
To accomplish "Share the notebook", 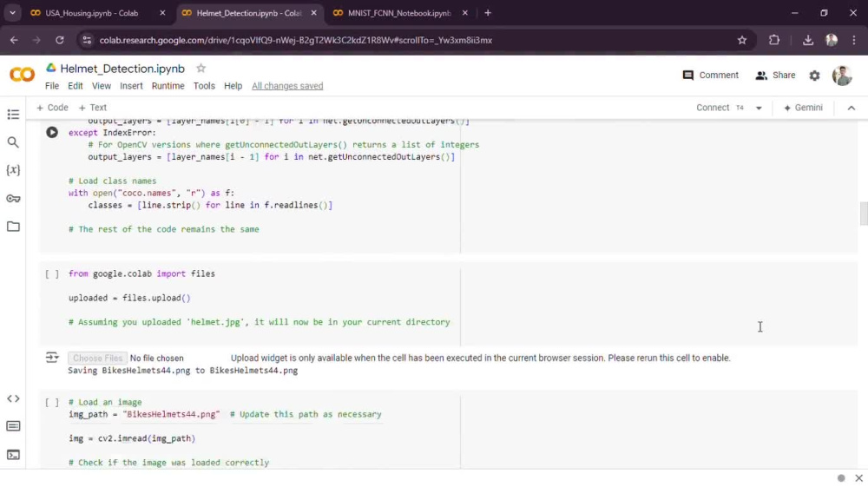I will [x=775, y=76].
